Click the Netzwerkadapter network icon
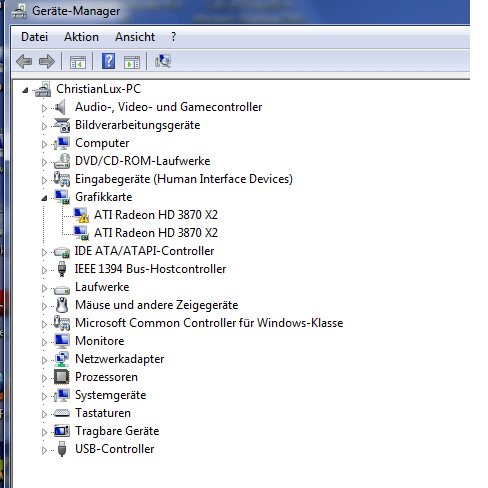The height and width of the screenshot is (488, 488). click(62, 359)
